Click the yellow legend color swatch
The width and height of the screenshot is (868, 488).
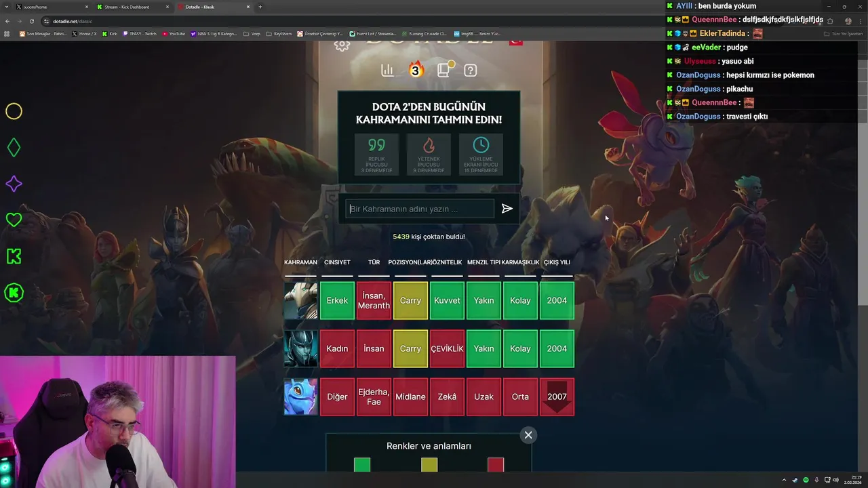(429, 465)
